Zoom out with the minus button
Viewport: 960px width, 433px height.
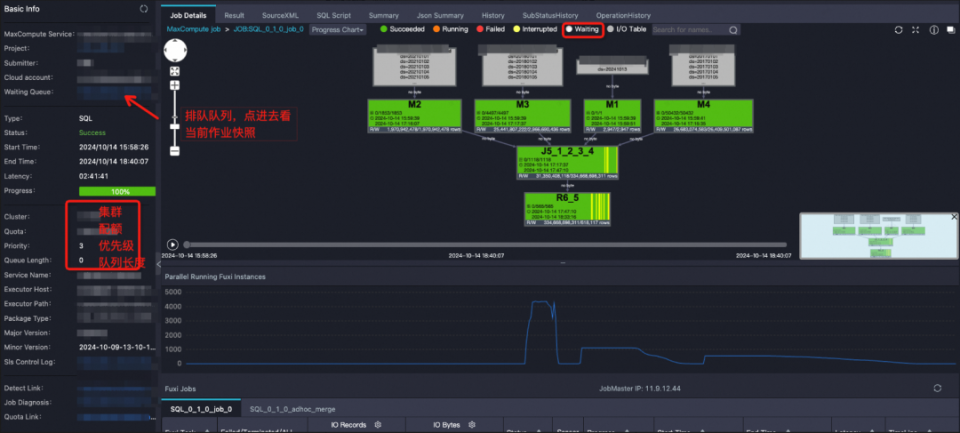175,151
